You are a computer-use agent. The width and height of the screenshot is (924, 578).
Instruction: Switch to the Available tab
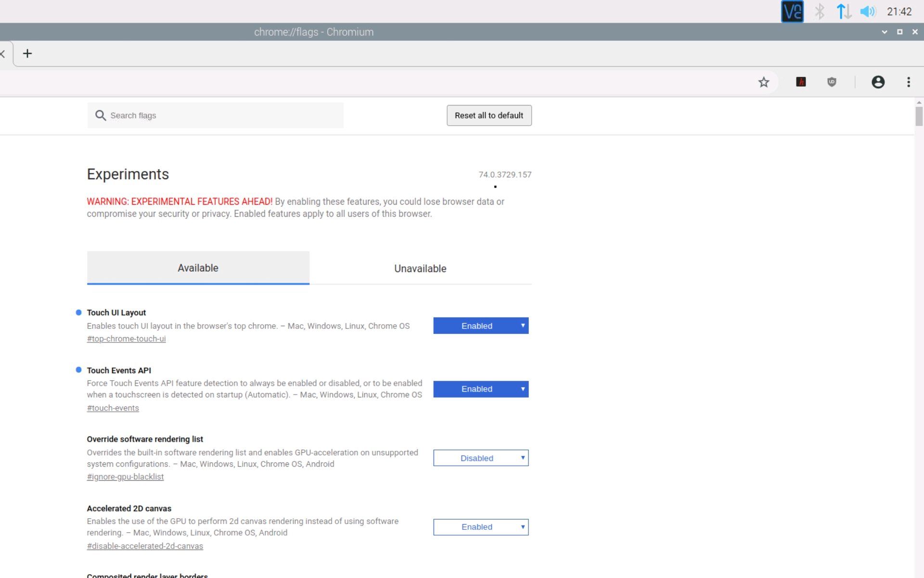(x=198, y=268)
